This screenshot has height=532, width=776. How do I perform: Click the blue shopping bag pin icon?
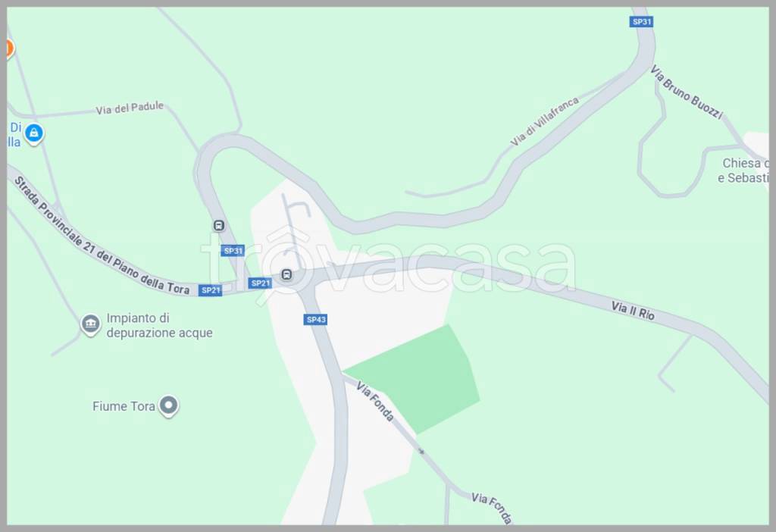(33, 133)
